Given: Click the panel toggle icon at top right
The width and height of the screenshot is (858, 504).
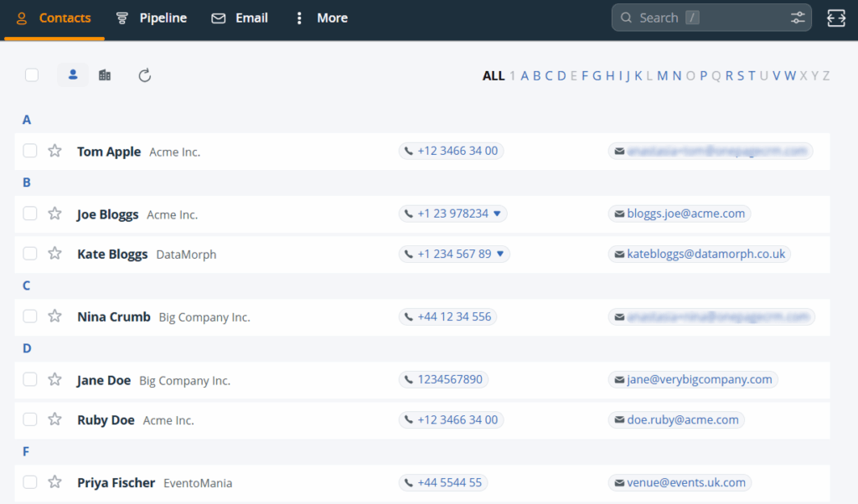Looking at the screenshot, I should tap(835, 18).
